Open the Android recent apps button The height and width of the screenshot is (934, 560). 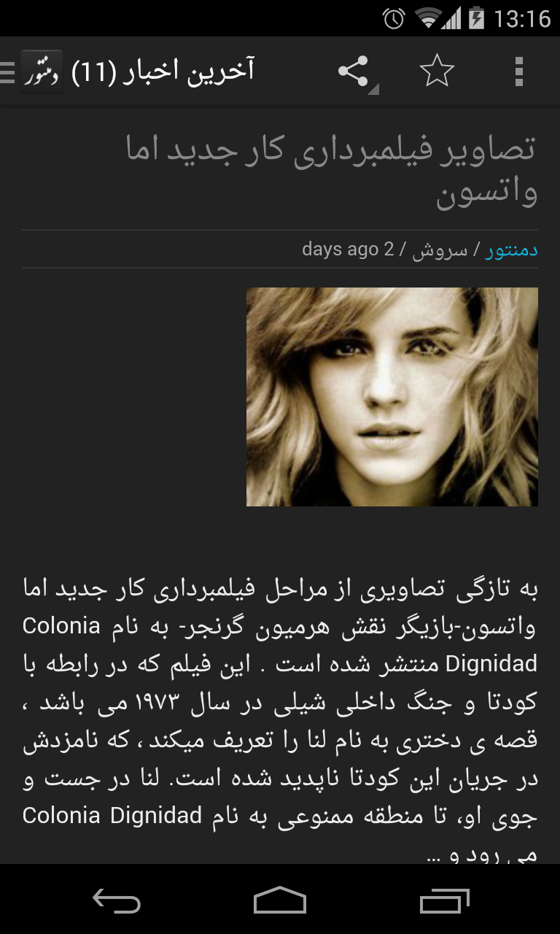[445, 901]
